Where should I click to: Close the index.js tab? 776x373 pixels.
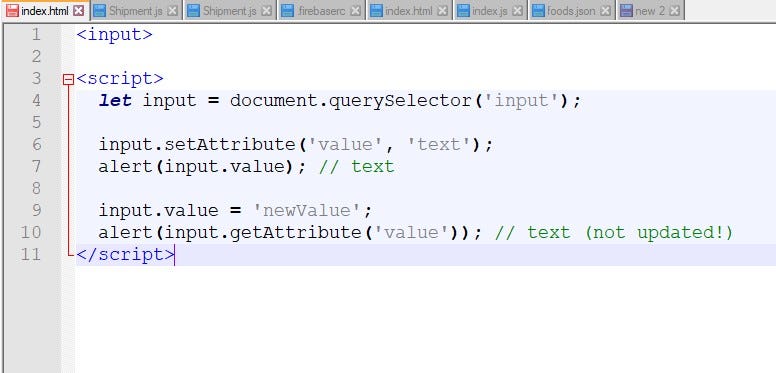coord(517,11)
